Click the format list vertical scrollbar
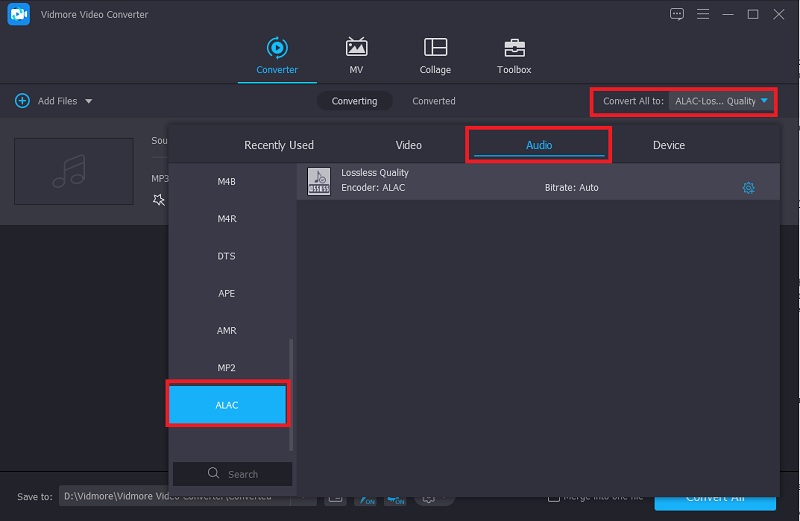Image resolution: width=800 pixels, height=521 pixels. 292,393
